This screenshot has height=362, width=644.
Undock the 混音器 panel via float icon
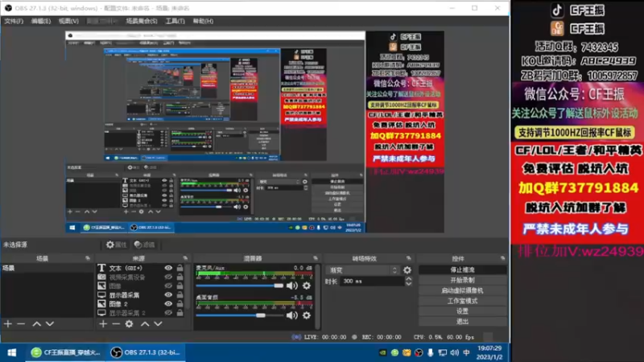(x=316, y=258)
